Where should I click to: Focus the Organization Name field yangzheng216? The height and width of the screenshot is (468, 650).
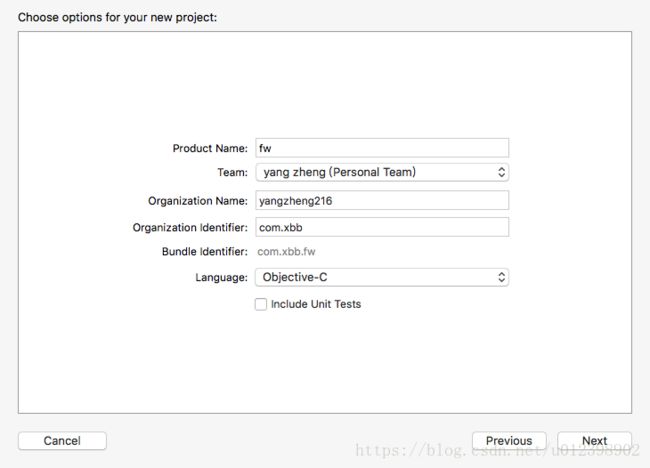(x=382, y=201)
